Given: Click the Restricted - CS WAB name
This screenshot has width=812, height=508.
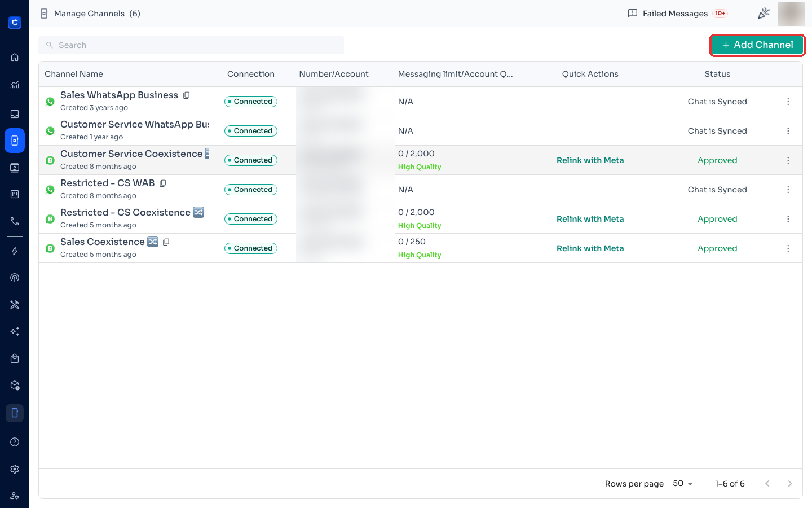Looking at the screenshot, I should tap(107, 183).
